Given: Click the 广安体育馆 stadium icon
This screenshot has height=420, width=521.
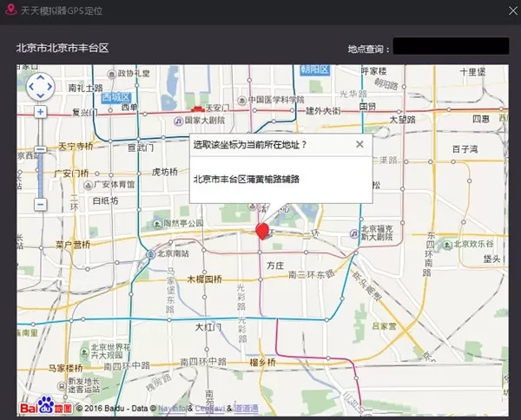Looking at the screenshot, I should pos(88,185).
